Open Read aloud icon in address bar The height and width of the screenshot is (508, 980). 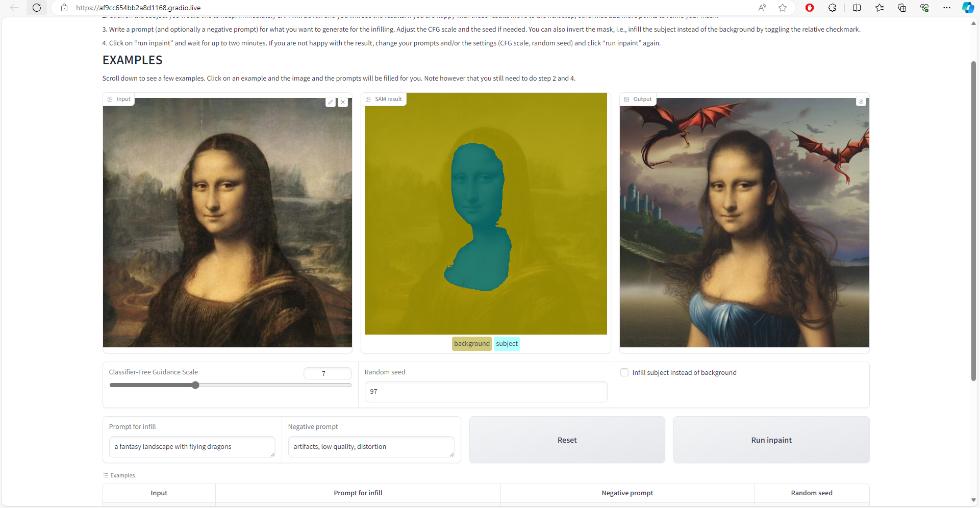[x=762, y=8]
